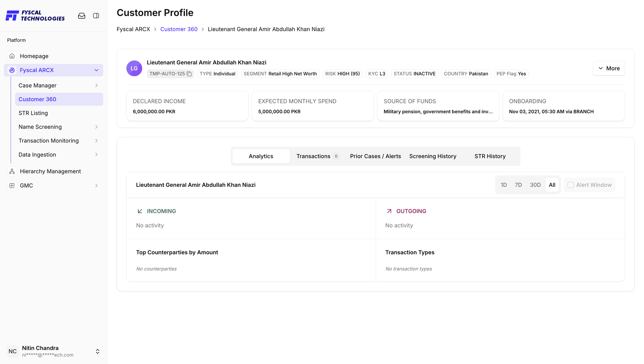Click the Hierarchy Management tree icon

point(12,171)
